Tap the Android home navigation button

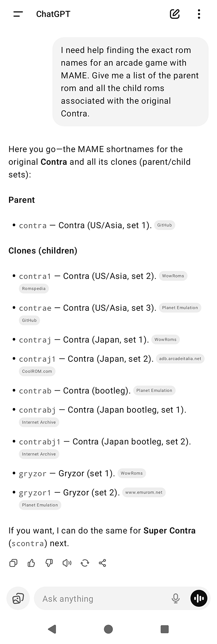108,629
